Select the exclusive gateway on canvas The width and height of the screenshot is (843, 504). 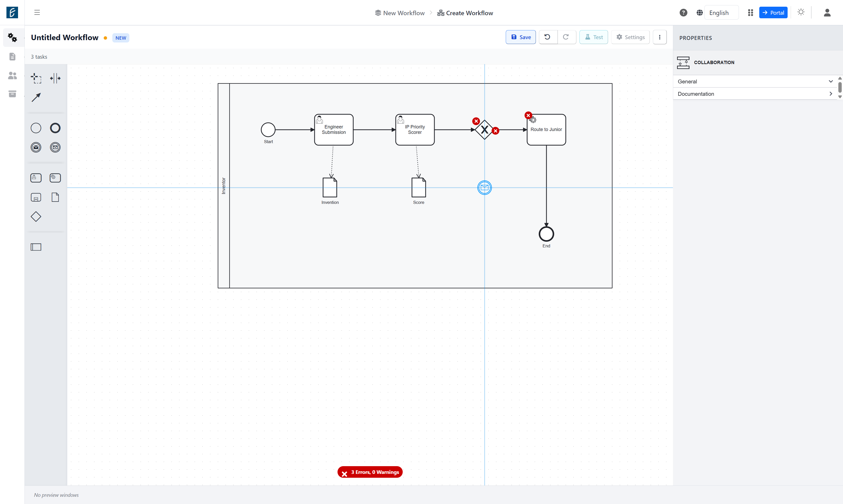[x=484, y=130]
